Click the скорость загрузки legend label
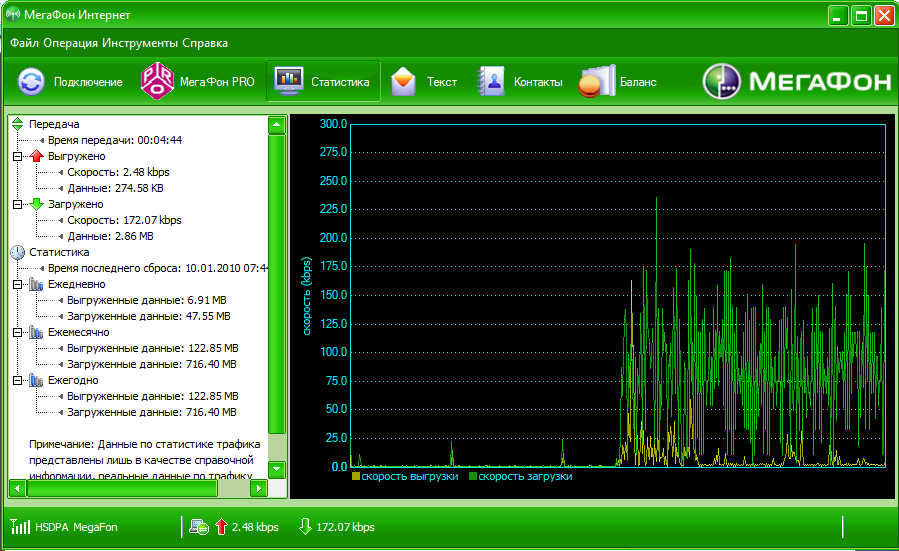Image resolution: width=899 pixels, height=551 pixels. (x=525, y=476)
